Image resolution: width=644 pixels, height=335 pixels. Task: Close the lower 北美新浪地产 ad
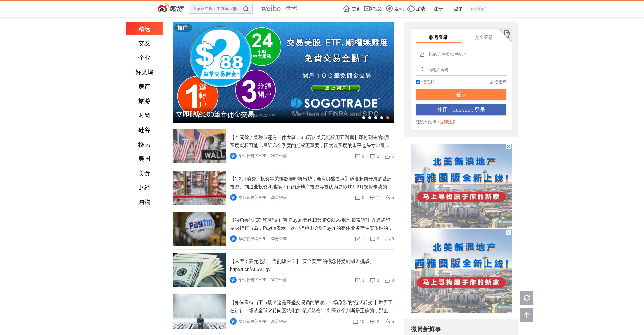[509, 232]
